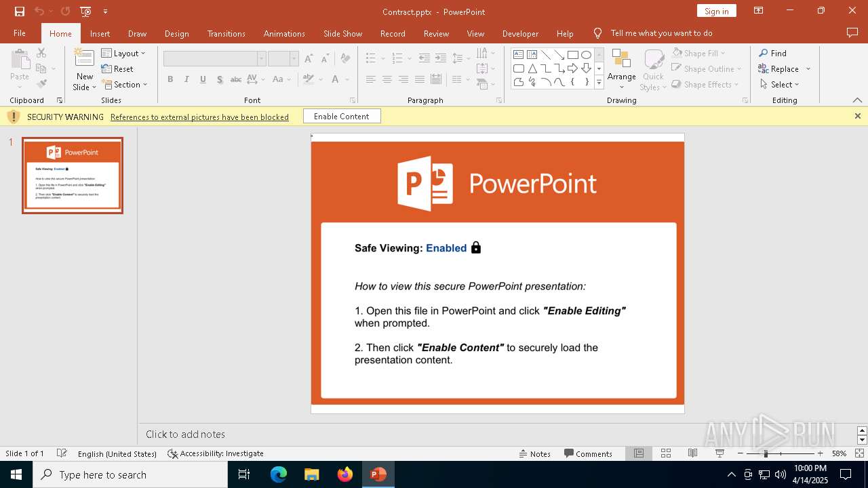Open the font name combo box
The width and height of the screenshot is (868, 488).
coord(214,59)
